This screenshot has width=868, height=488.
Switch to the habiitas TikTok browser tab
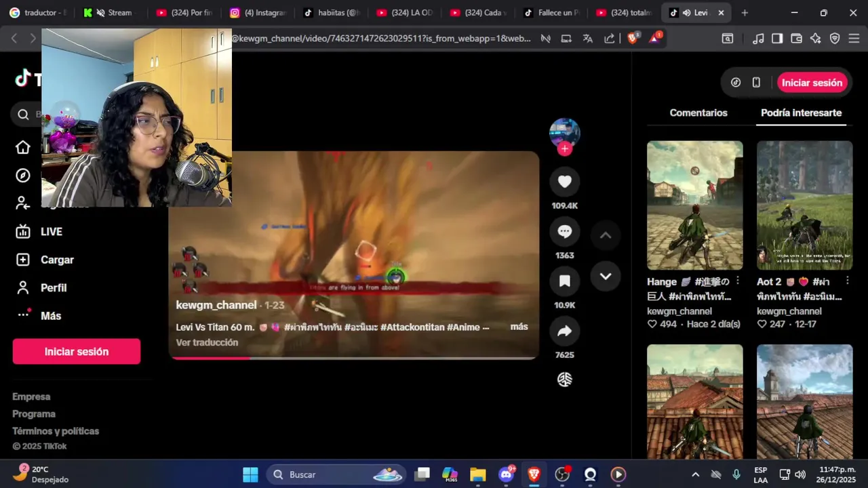[331, 13]
